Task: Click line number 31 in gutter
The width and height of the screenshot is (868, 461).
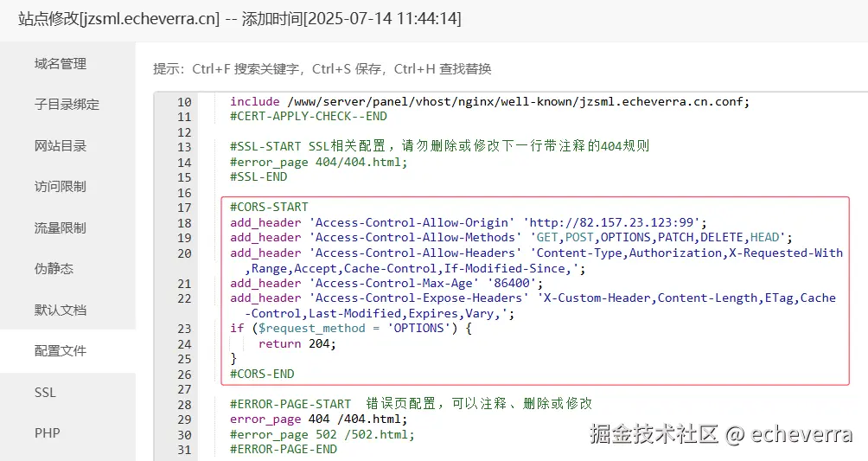Action: (x=184, y=450)
